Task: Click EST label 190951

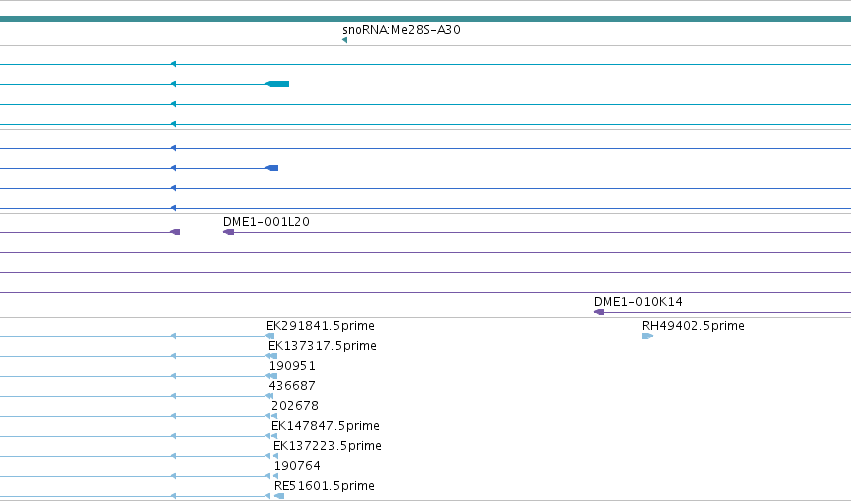Action: pyautogui.click(x=292, y=366)
